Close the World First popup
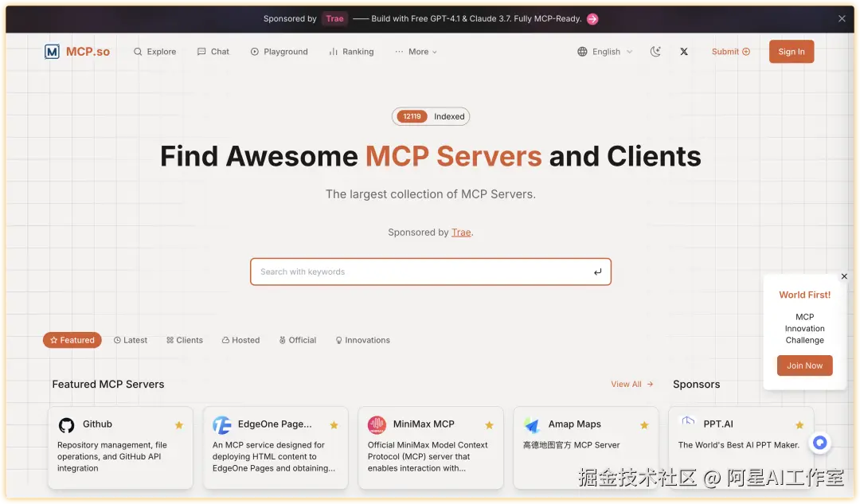The image size is (860, 504). click(x=844, y=276)
